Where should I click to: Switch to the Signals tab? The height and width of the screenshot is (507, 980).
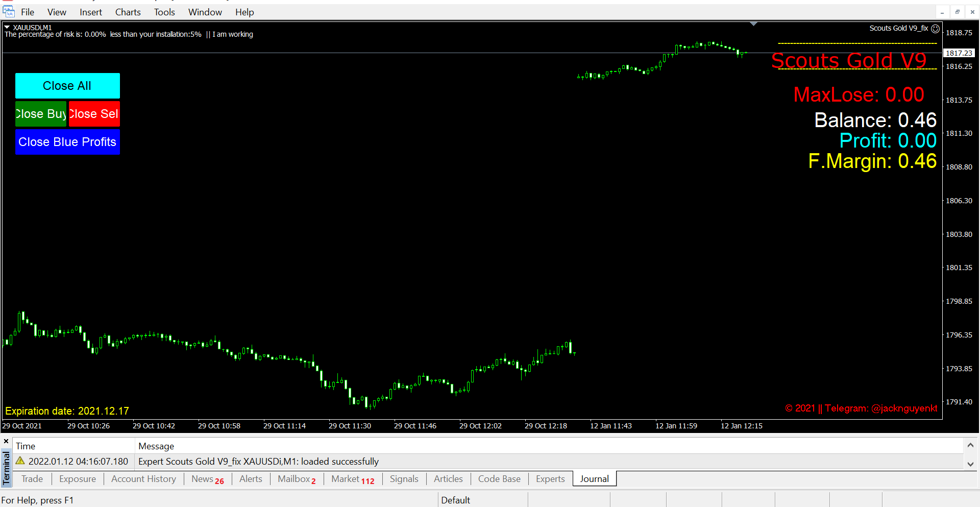404,479
